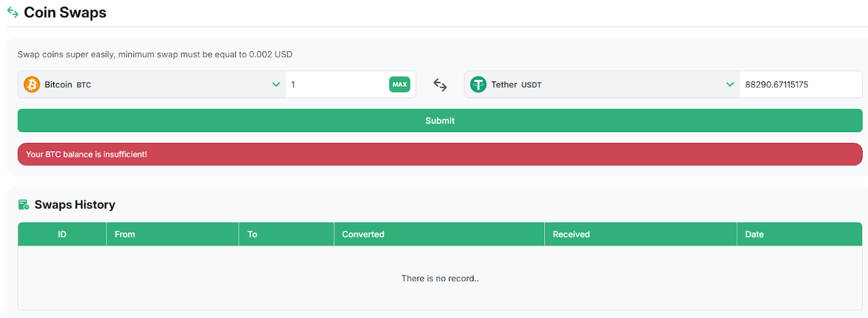868x318 pixels.
Task: Click the green Tether logo icon
Action: tap(478, 85)
